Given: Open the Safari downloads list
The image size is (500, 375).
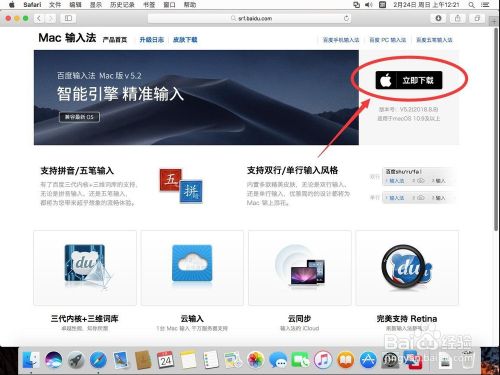Looking at the screenshot, I should point(438,18).
